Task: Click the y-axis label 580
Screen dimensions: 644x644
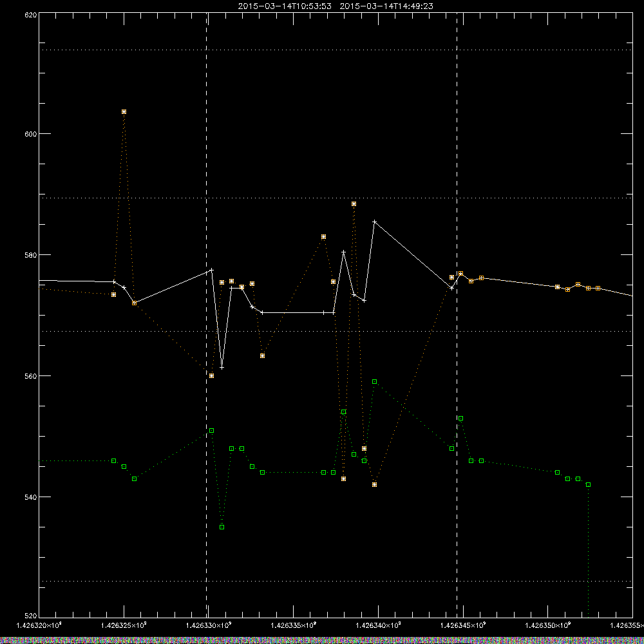Action: [31, 255]
